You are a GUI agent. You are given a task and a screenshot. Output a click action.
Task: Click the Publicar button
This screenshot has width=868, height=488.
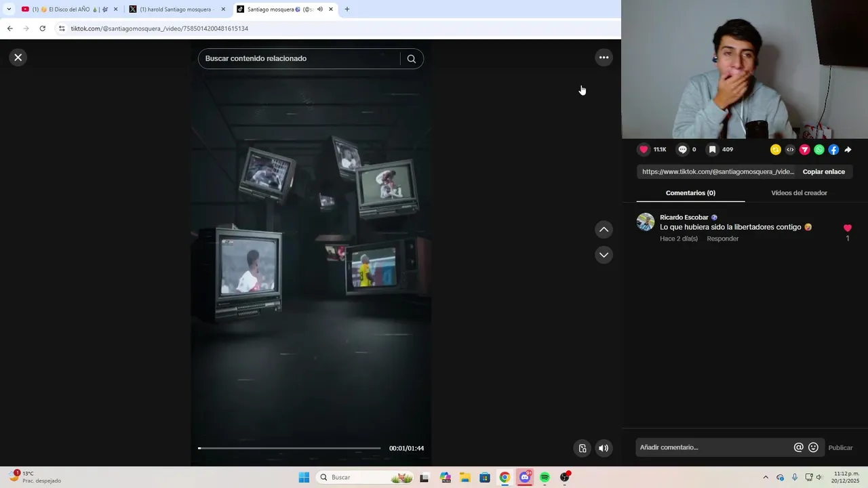(x=840, y=448)
